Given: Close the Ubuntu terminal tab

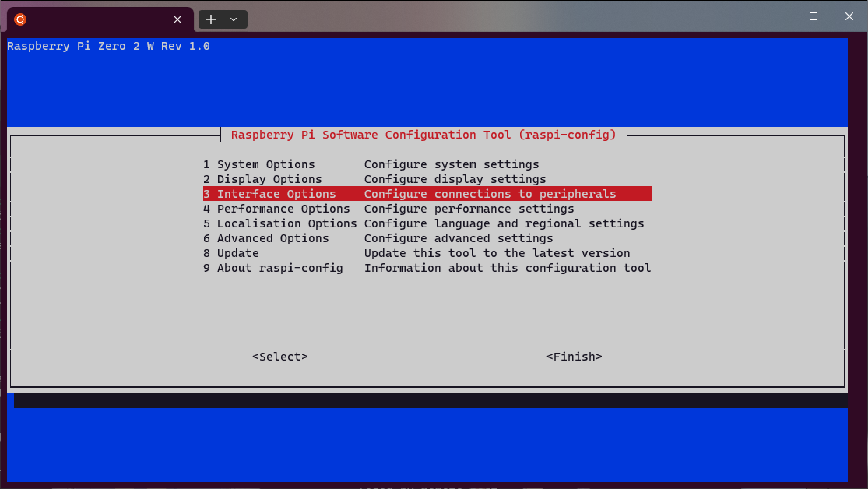Looking at the screenshot, I should (177, 19).
